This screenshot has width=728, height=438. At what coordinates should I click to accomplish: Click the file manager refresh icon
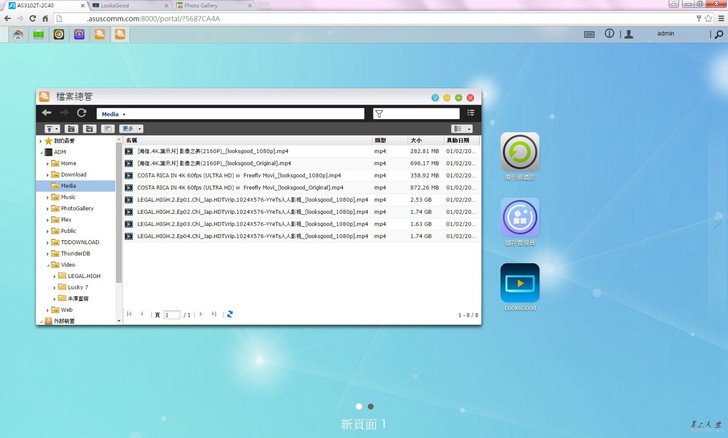[82, 114]
